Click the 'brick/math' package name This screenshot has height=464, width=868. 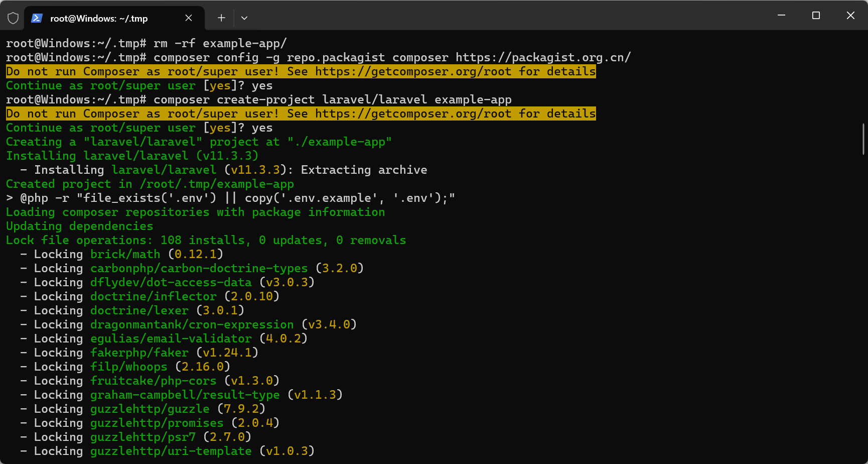(x=125, y=254)
